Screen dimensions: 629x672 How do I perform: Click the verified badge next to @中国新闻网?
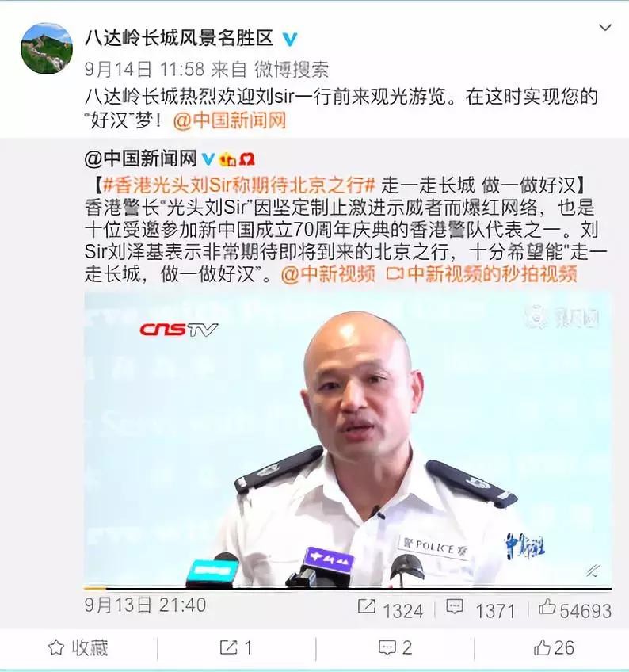[x=208, y=159]
